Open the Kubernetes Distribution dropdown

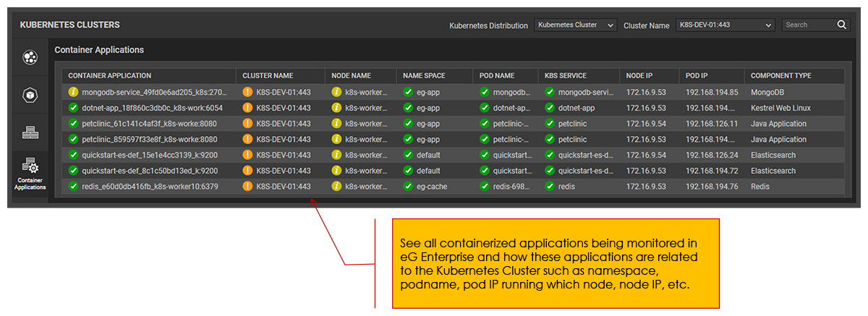[x=576, y=25]
